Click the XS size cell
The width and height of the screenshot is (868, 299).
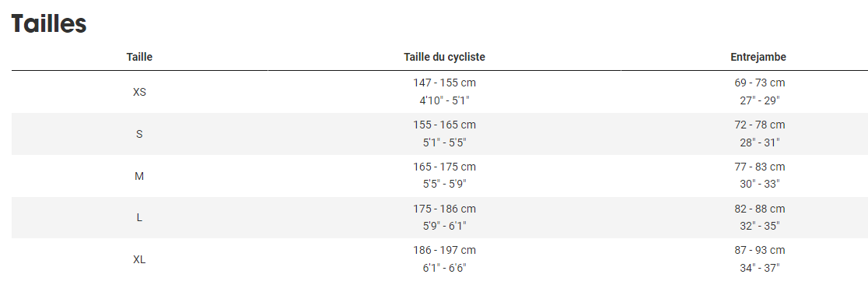[139, 92]
